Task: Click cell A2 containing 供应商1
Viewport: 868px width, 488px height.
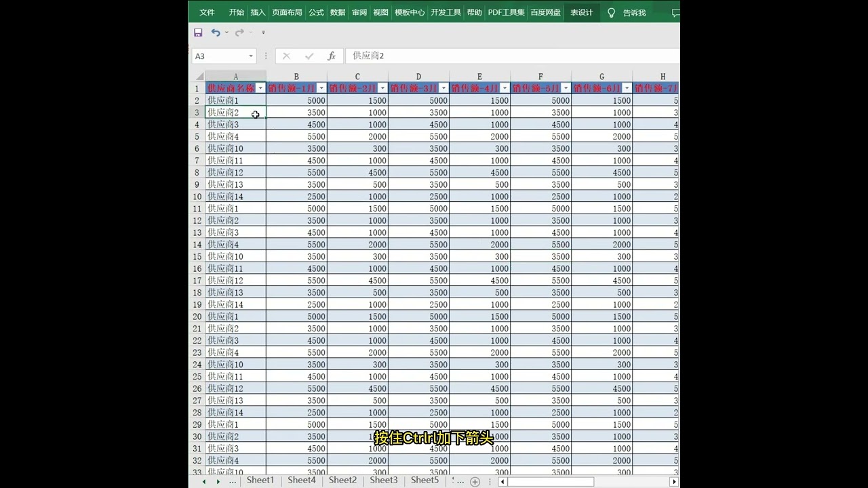Action: point(235,100)
